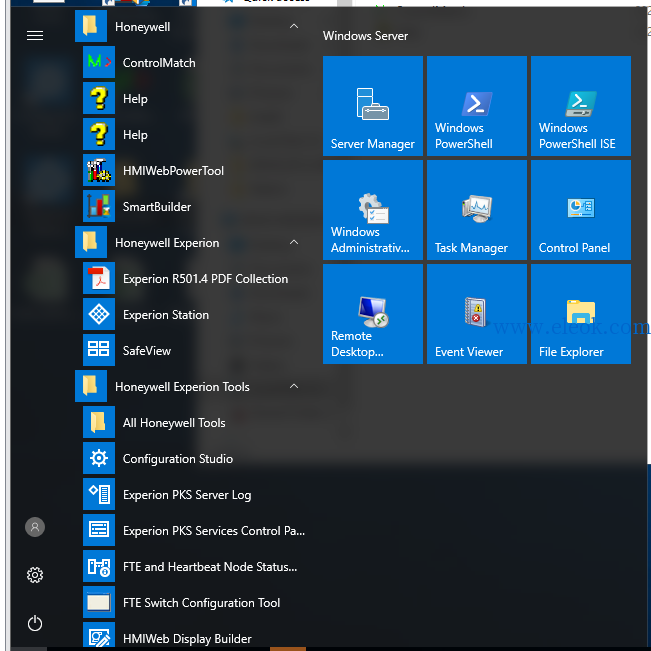This screenshot has height=651, width=651.
Task: Open All Honeywell Tools folder icon
Action: 99,422
